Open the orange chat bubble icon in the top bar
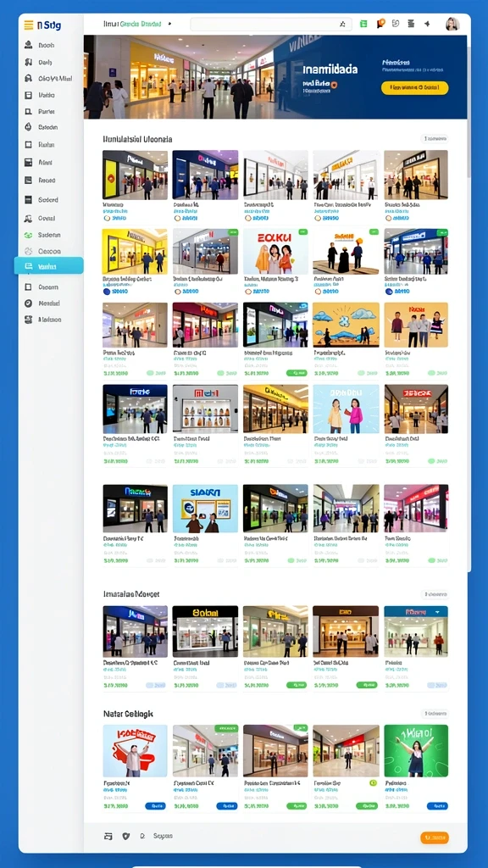This screenshot has width=488, height=868. pyautogui.click(x=380, y=24)
